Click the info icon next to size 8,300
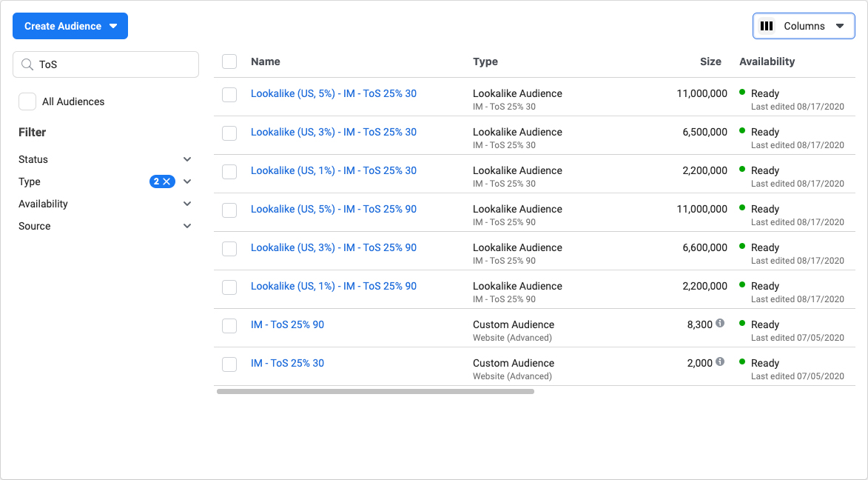 coord(720,324)
